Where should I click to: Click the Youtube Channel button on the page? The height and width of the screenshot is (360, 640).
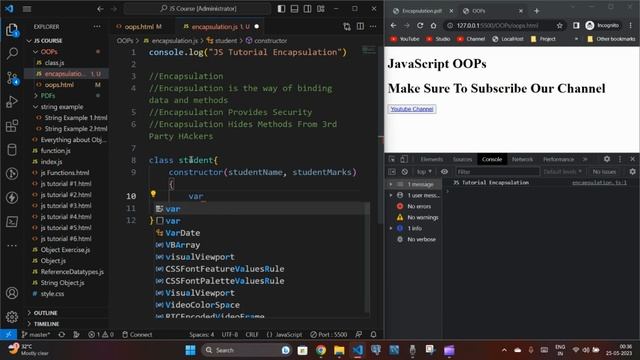[411, 109]
